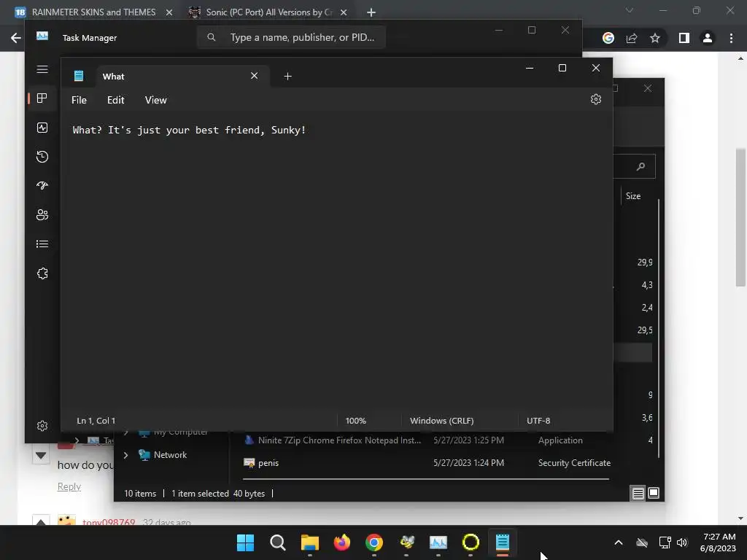The image size is (747, 560).
Task: Open Chrome tab search dropdown
Action: 630,10
